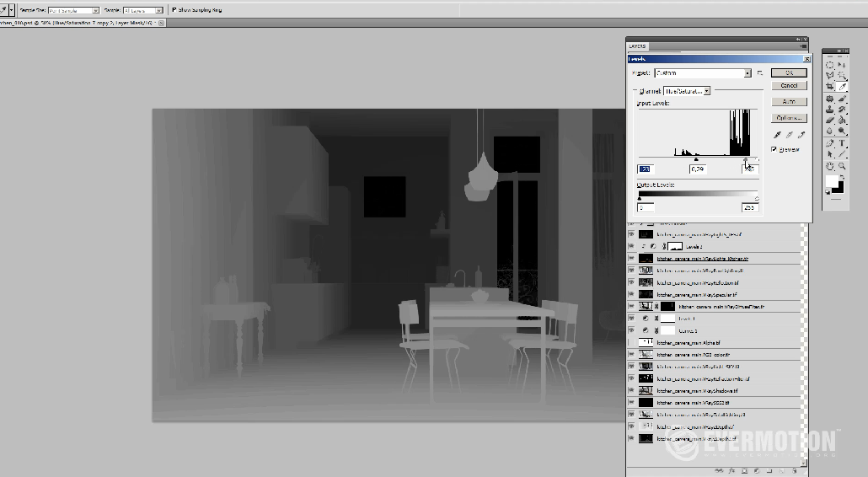Screen dimensions: 868x477
Task: Click the Auto button in Levels
Action: pyautogui.click(x=789, y=101)
